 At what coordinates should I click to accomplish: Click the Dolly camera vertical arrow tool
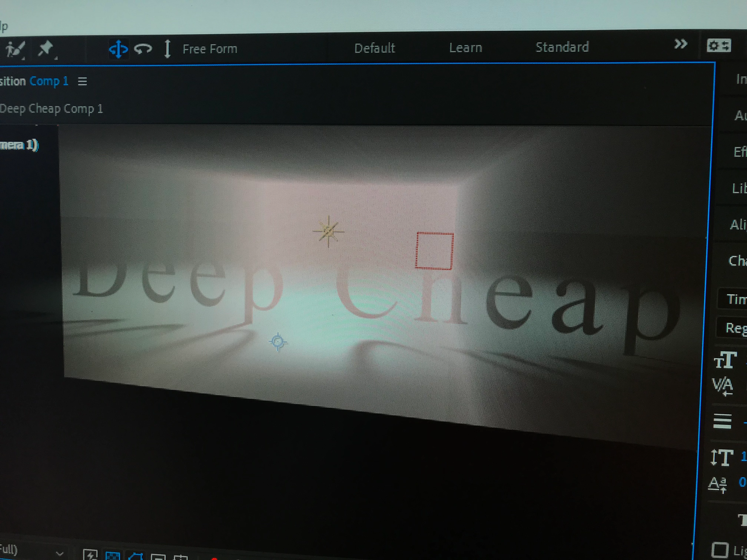tap(167, 49)
